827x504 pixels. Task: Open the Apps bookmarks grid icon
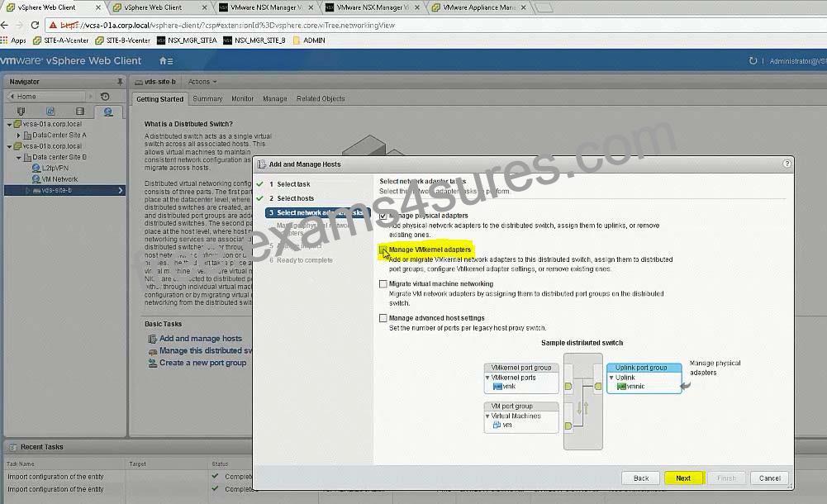(4, 40)
